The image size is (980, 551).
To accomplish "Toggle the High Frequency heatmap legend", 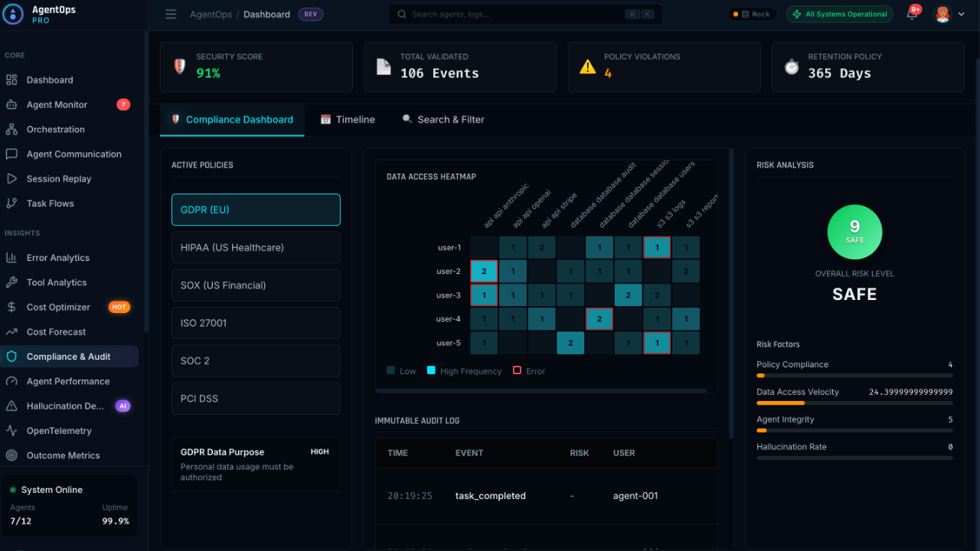I will coord(464,370).
